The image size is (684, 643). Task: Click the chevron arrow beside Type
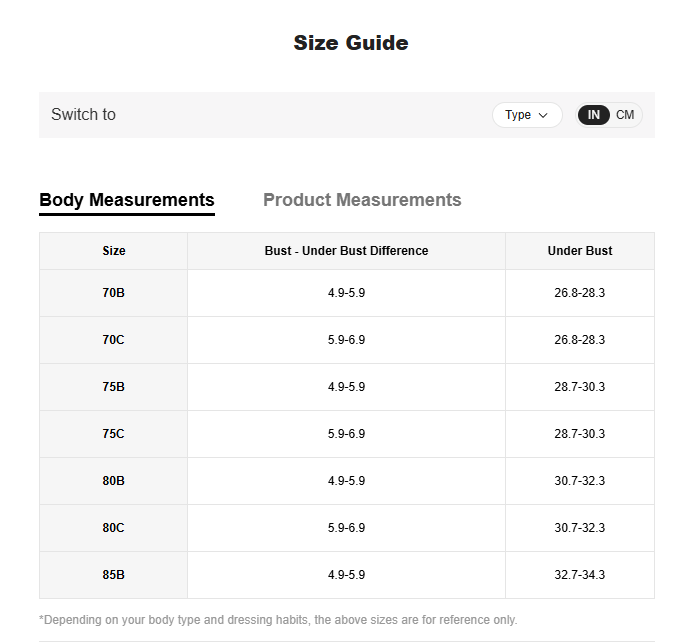(543, 116)
